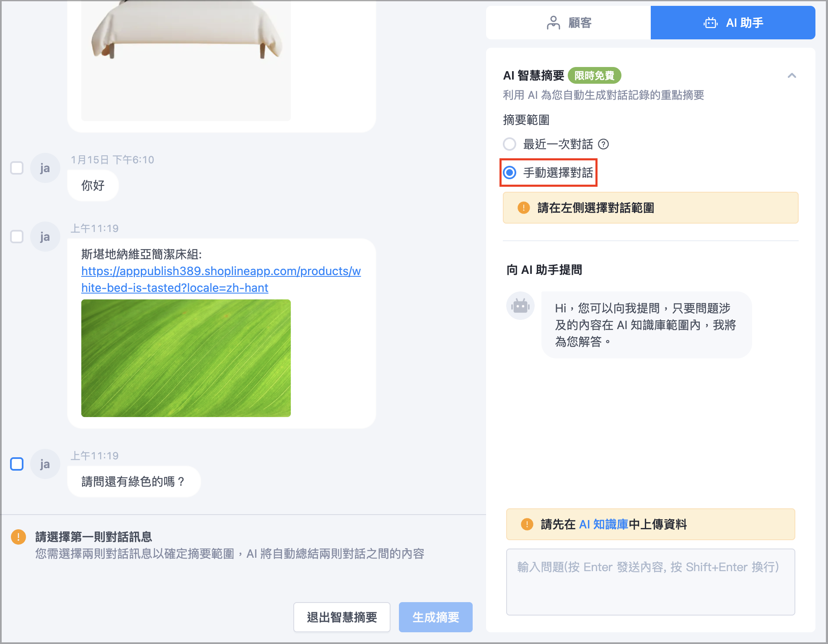828x644 pixels.
Task: Select the 最近一次對話 radio option
Action: (510, 144)
